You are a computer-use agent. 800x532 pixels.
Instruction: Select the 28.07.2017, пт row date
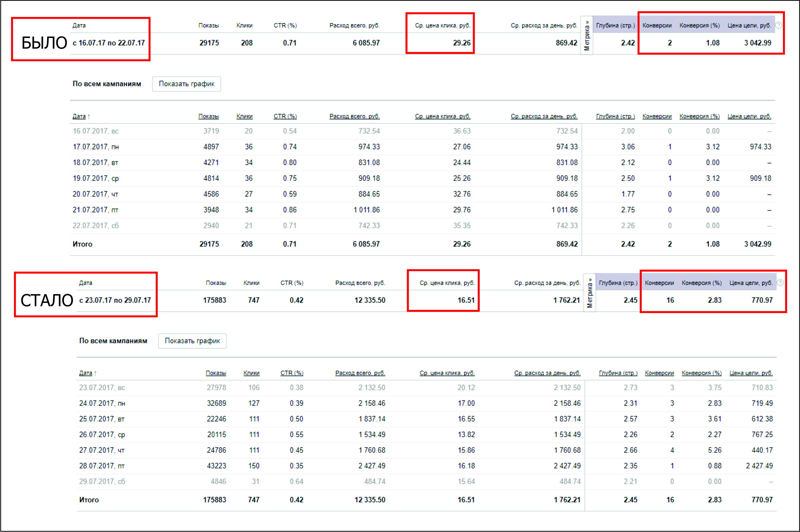tap(102, 466)
